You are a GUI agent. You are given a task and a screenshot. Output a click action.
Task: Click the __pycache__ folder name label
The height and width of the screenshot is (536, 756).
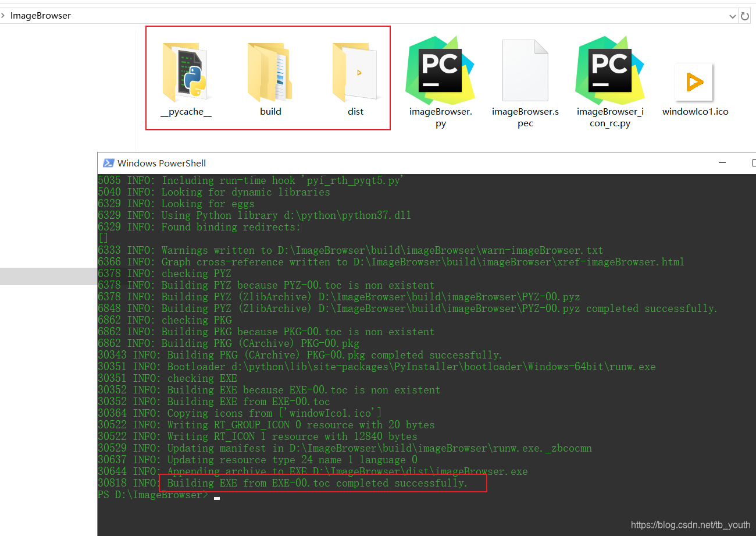(x=186, y=112)
